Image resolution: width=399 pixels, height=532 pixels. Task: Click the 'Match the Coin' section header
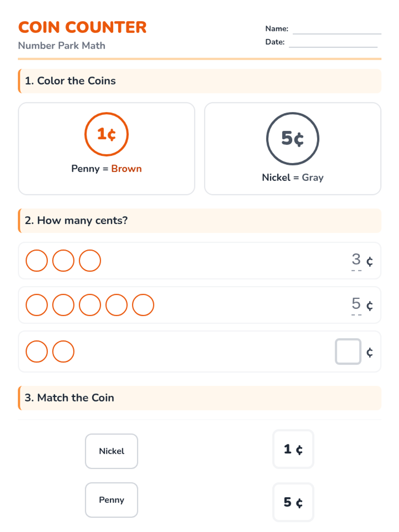[x=199, y=398]
